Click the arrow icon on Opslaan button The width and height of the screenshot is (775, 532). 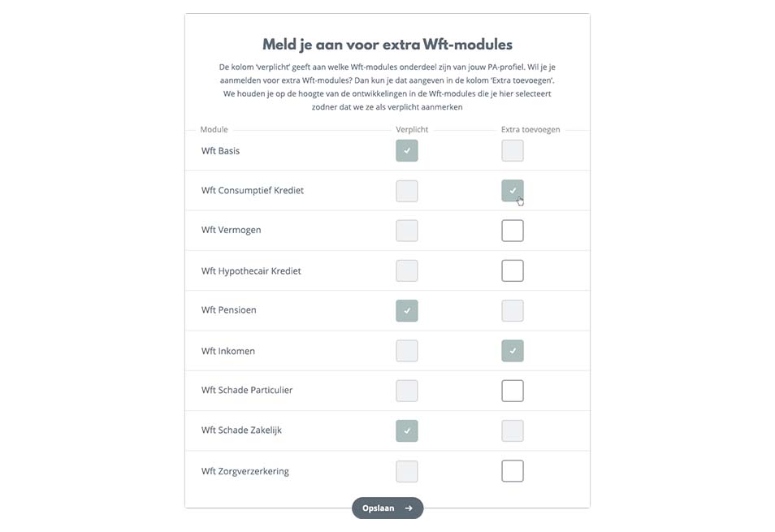click(409, 508)
